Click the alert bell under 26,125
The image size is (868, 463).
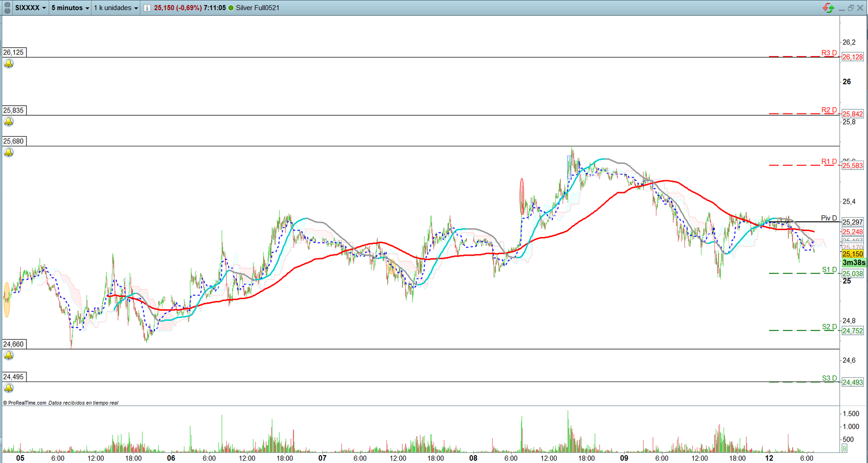pyautogui.click(x=9, y=64)
